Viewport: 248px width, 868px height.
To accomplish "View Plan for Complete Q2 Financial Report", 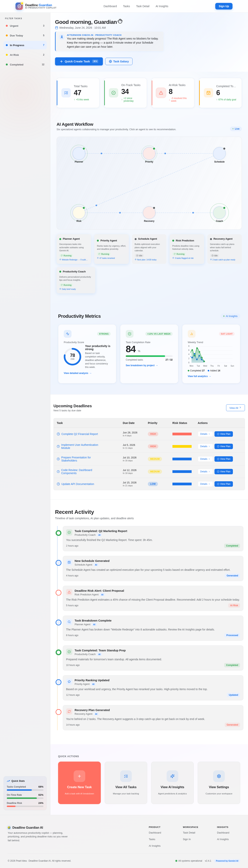I will 223,434.
